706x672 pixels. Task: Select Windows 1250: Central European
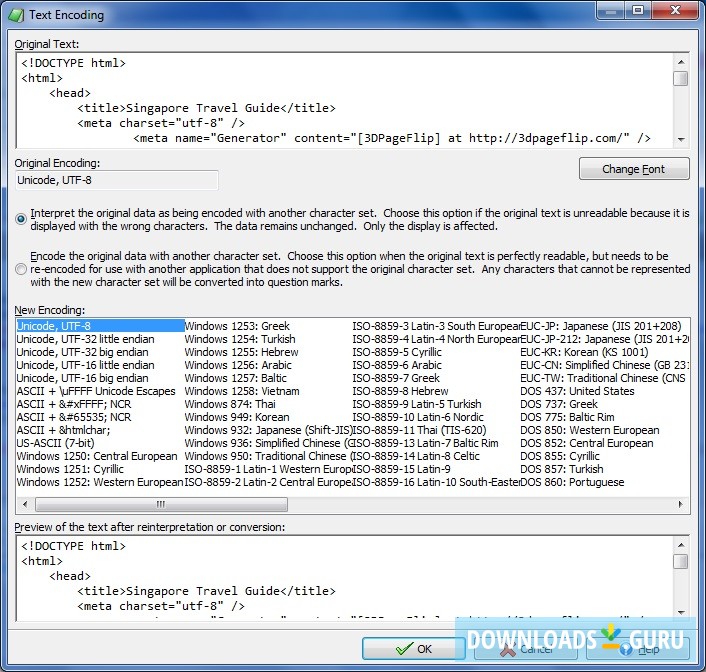pos(97,456)
